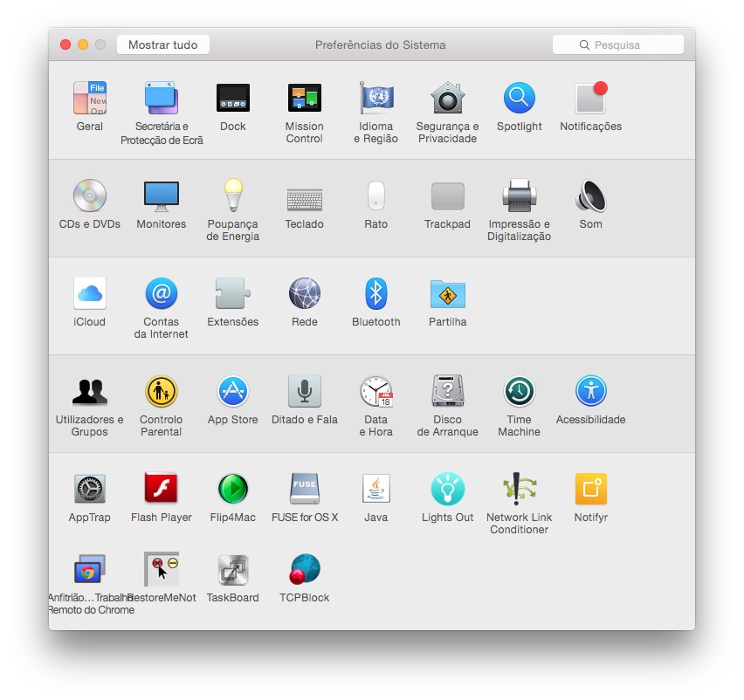Close the Preferências do Sistema window

point(65,45)
